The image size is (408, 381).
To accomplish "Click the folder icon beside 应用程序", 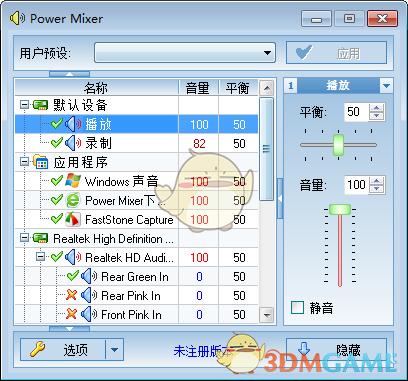I will (x=41, y=162).
